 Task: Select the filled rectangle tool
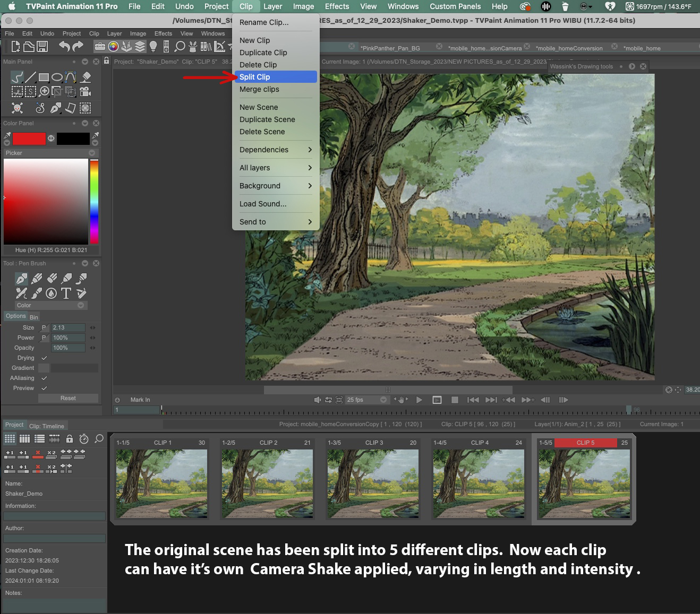click(x=44, y=77)
